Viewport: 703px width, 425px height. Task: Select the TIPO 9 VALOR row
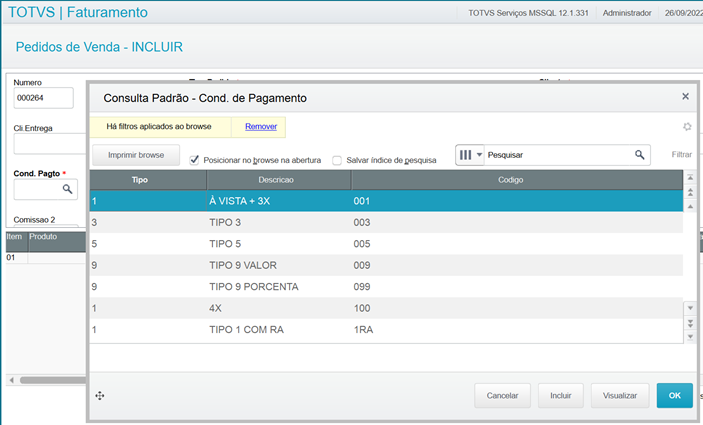coord(386,265)
